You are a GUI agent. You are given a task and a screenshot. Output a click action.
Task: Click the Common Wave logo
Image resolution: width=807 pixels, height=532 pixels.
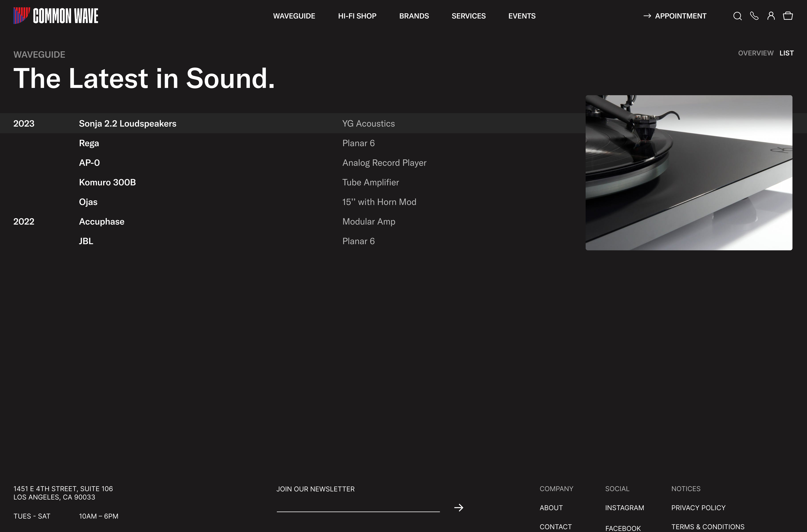56,16
